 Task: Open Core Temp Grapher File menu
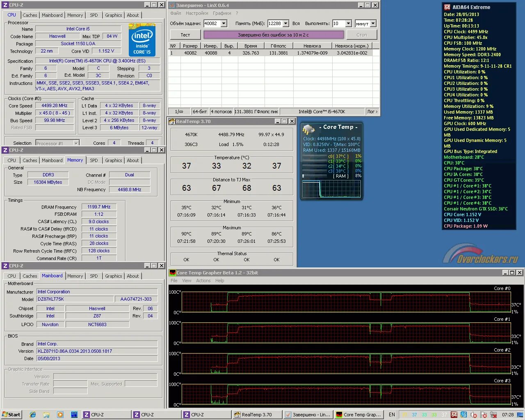pyautogui.click(x=174, y=281)
